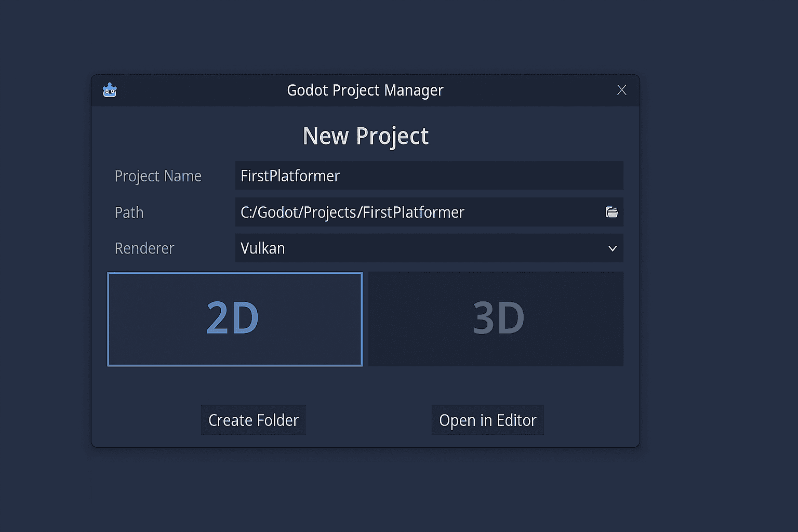Focus the Path input field
Screen dimensions: 798x532
pos(429,212)
